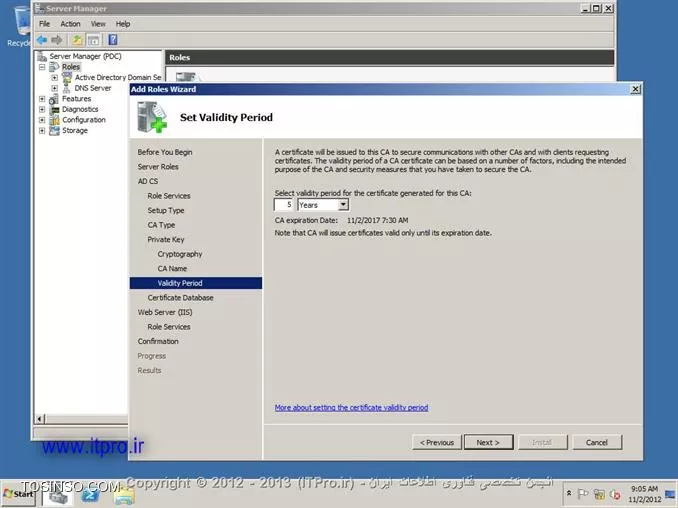678x508 pixels.
Task: Click the flag notification tray icon
Action: pos(583,494)
